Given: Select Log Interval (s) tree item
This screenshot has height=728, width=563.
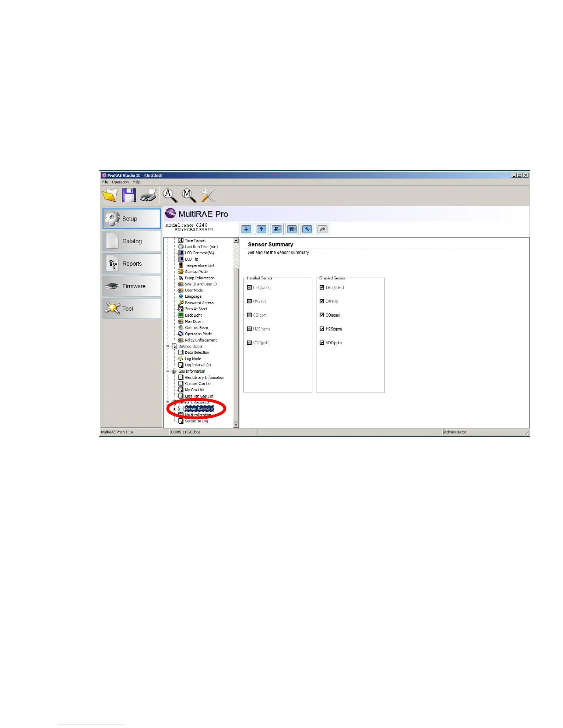Looking at the screenshot, I should (198, 365).
